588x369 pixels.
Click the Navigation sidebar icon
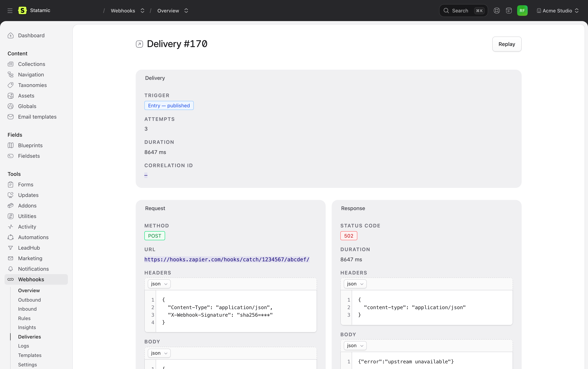(x=11, y=75)
